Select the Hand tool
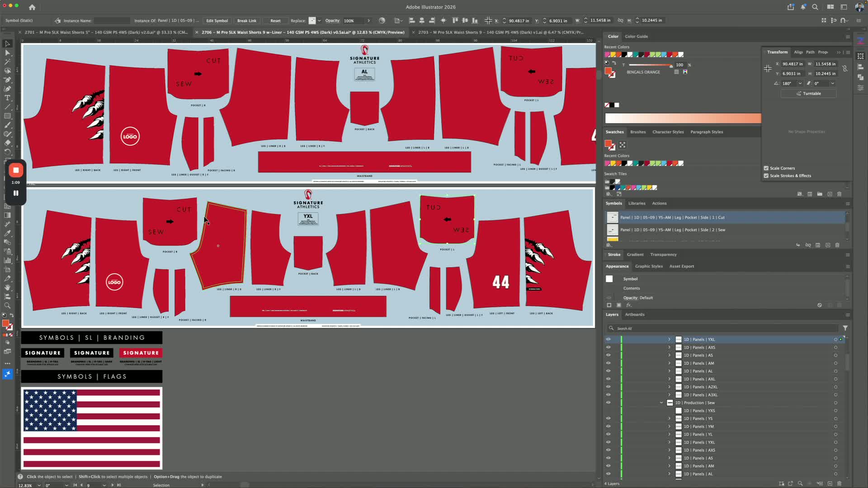Screen dimensions: 868x488 [7, 287]
